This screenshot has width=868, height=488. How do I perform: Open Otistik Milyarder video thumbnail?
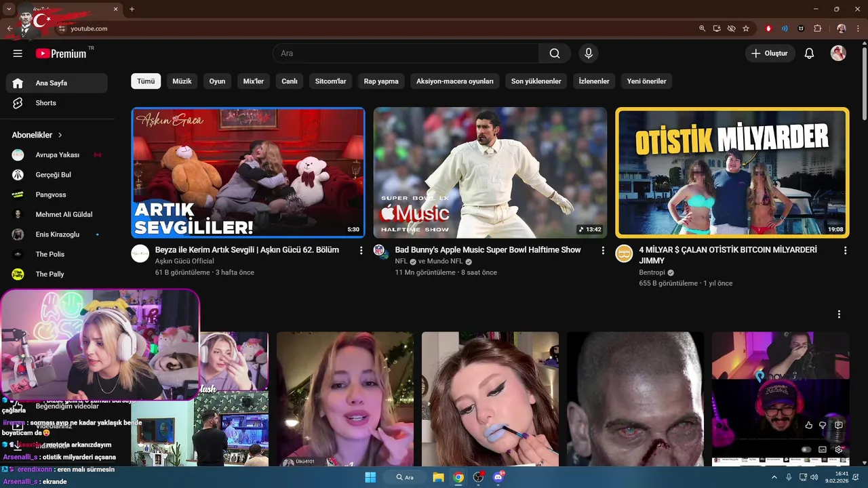[x=732, y=173]
